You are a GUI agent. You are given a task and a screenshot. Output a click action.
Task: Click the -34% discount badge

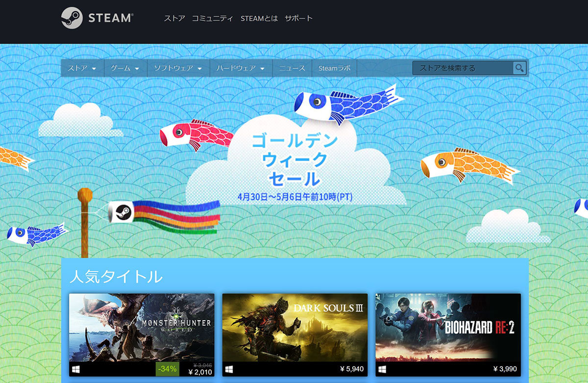tap(168, 369)
